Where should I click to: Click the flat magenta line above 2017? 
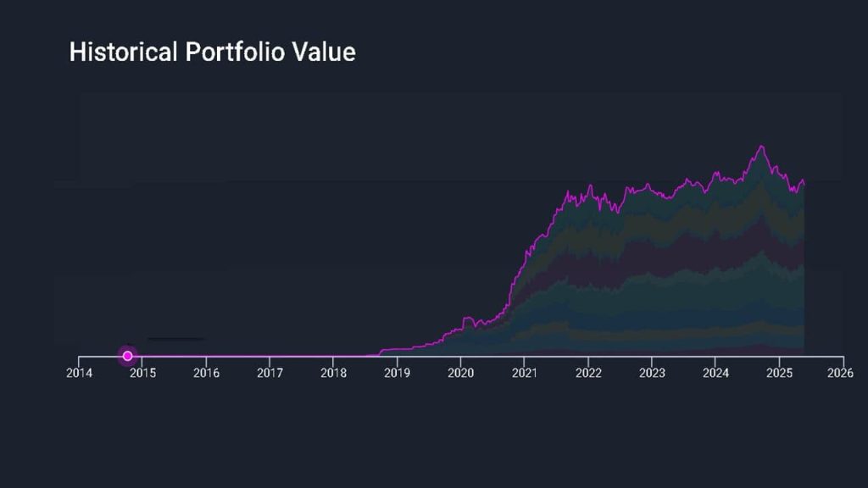[x=270, y=356]
